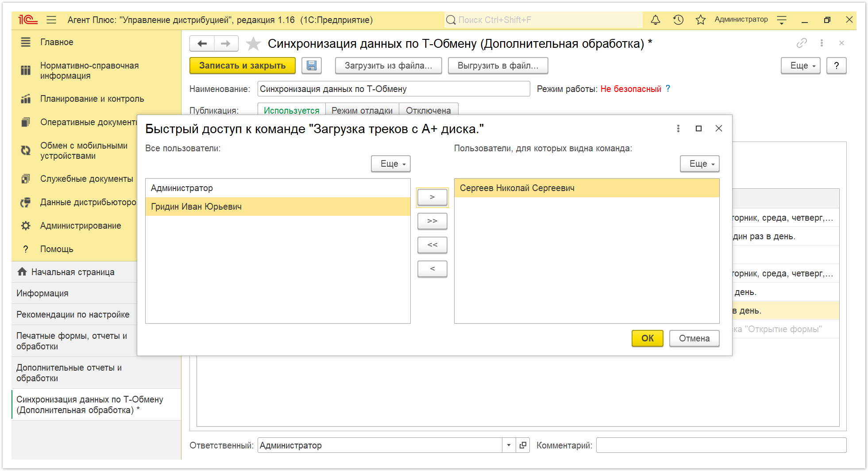
Task: Move selected user left with < button
Action: [x=432, y=269]
